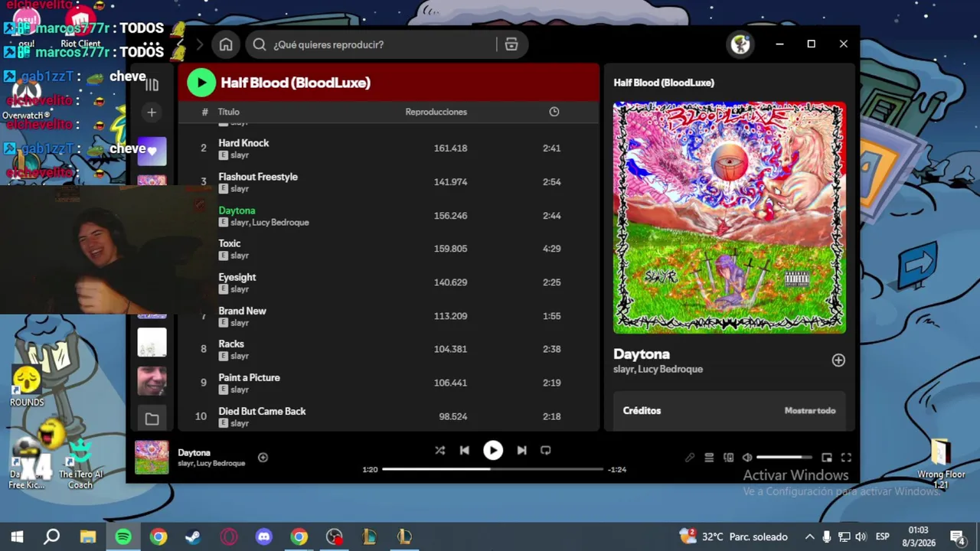Mute the Spotify volume speaker icon
980x551 pixels.
click(747, 458)
